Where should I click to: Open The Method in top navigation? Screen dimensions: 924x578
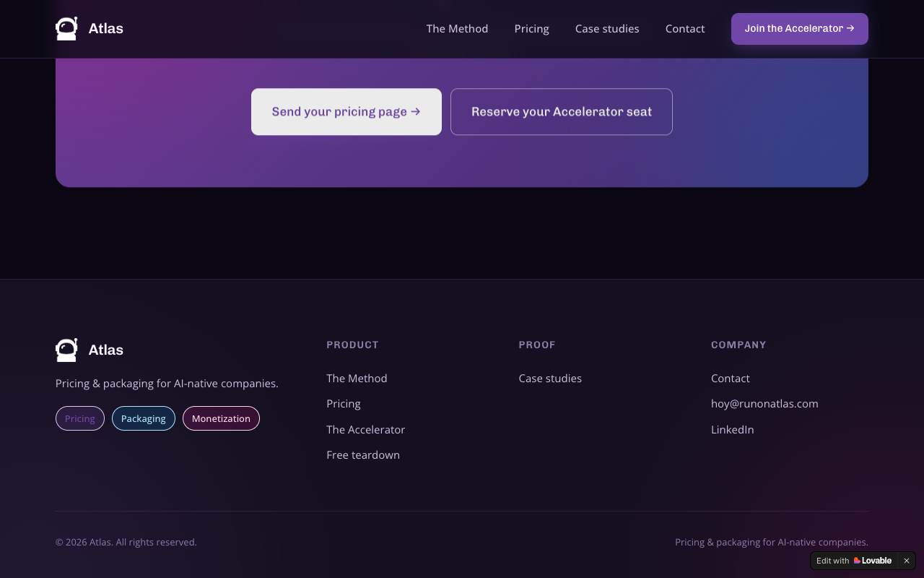[x=457, y=29]
